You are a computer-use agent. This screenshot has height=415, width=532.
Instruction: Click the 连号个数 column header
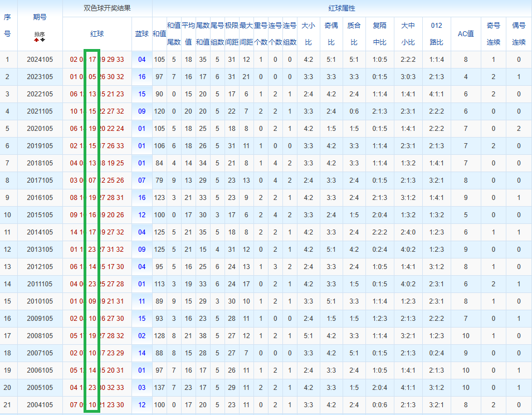(x=275, y=33)
